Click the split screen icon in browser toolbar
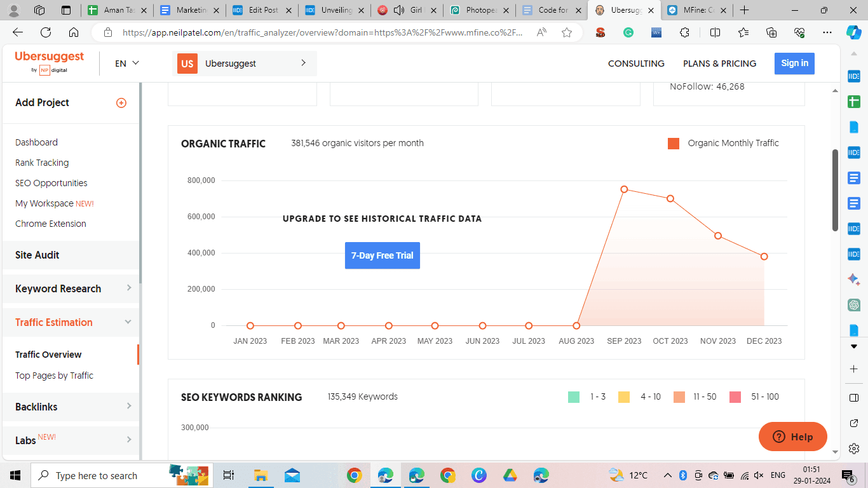 (x=715, y=32)
